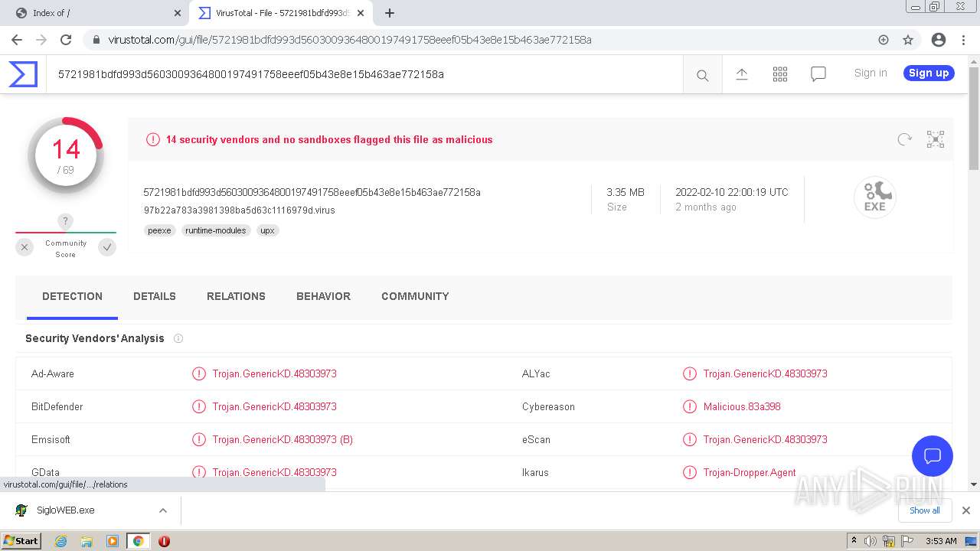The height and width of the screenshot is (551, 980).
Task: Click Cybereason Malicious.83a398 result
Action: [x=742, y=406]
